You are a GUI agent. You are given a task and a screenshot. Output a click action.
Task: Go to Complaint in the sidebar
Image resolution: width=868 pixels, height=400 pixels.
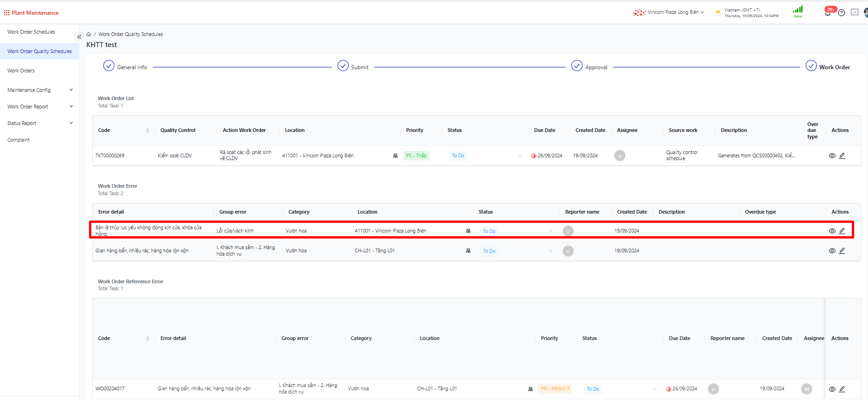point(18,140)
